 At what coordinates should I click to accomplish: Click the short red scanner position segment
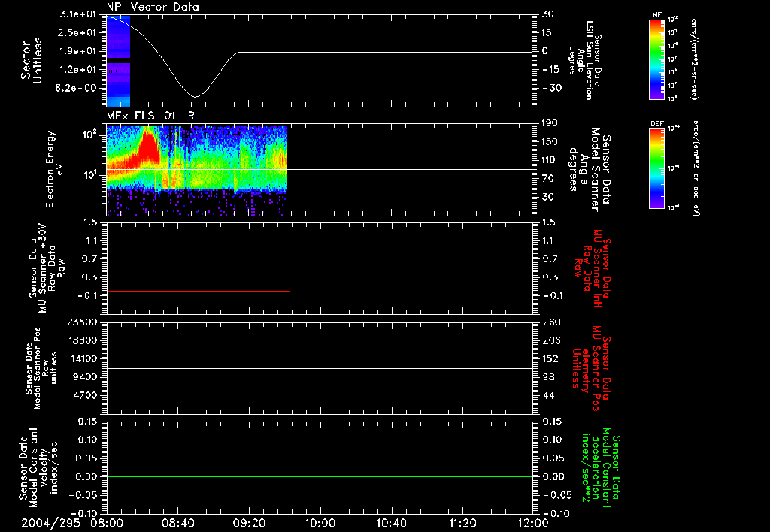tap(278, 382)
